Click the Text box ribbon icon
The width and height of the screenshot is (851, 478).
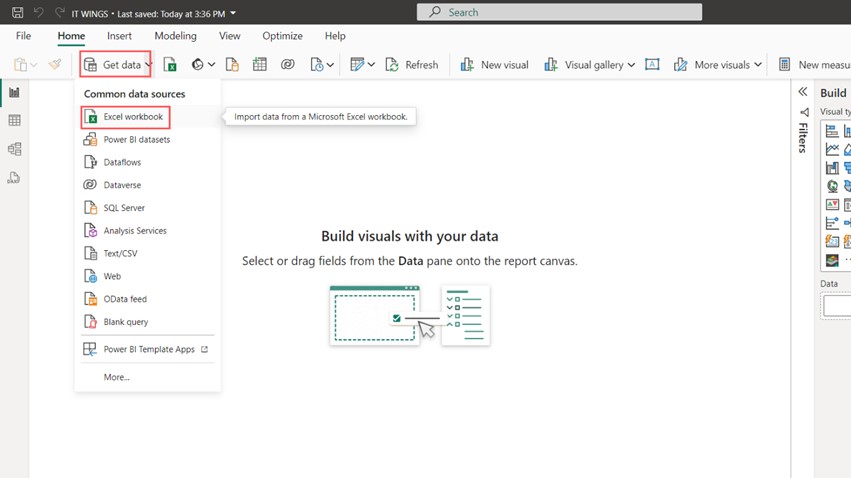pyautogui.click(x=652, y=65)
